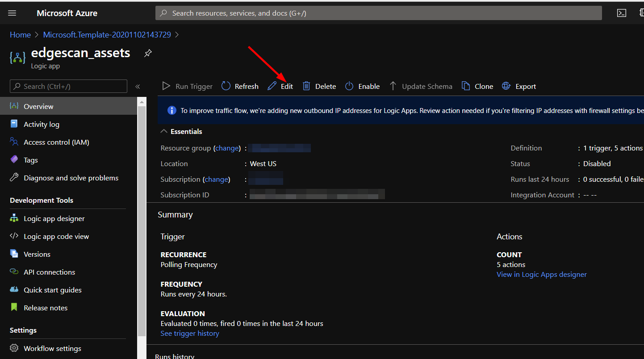Click the info icon in the notification banner
The height and width of the screenshot is (359, 644).
point(171,110)
